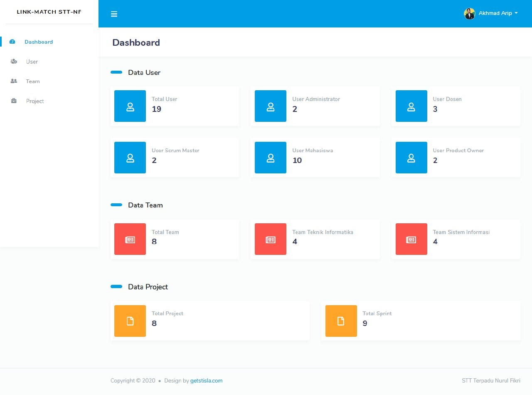The width and height of the screenshot is (532, 395).
Task: Click the Total Sprint count 9
Action: click(365, 323)
